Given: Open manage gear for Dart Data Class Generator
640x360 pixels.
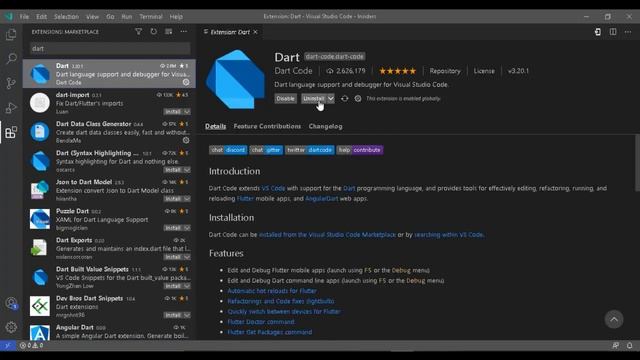Looking at the screenshot, I should [x=186, y=140].
